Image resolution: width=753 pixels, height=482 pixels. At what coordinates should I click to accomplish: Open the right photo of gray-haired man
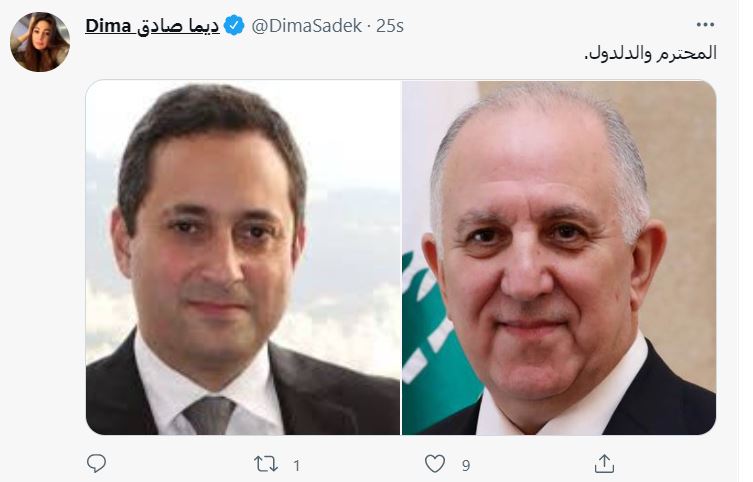tap(559, 257)
